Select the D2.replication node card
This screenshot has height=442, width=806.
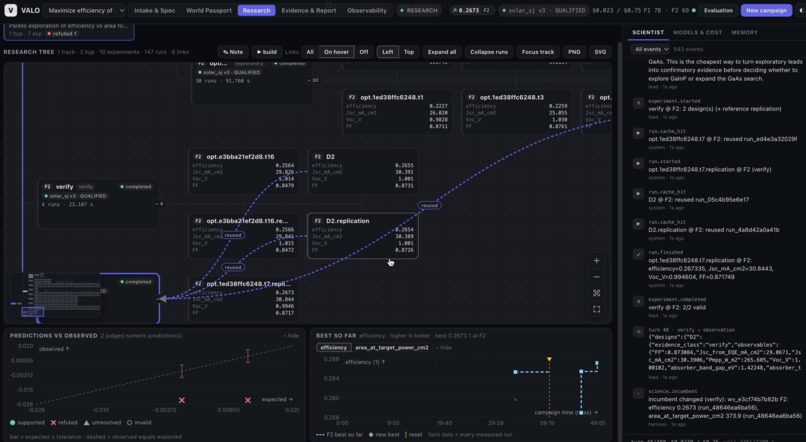click(362, 236)
